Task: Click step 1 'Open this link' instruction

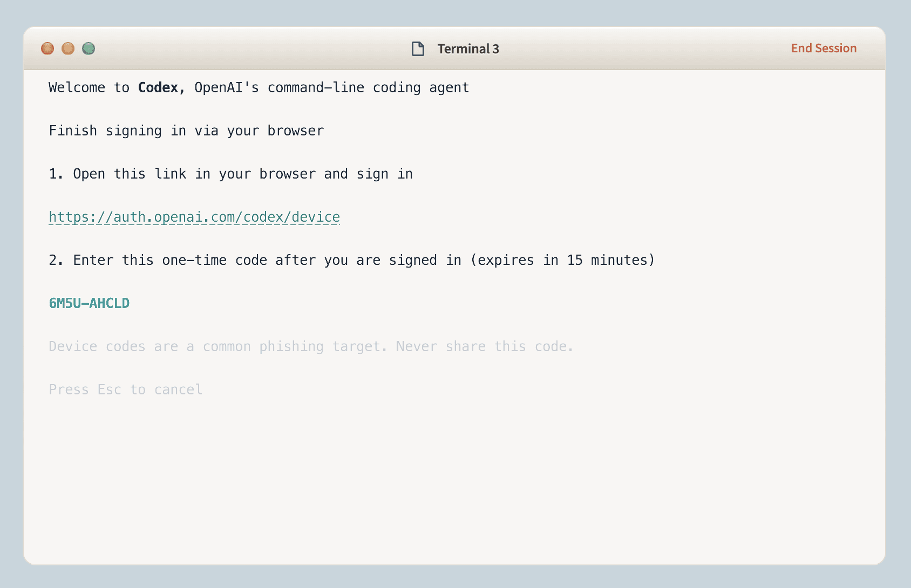Action: point(230,174)
